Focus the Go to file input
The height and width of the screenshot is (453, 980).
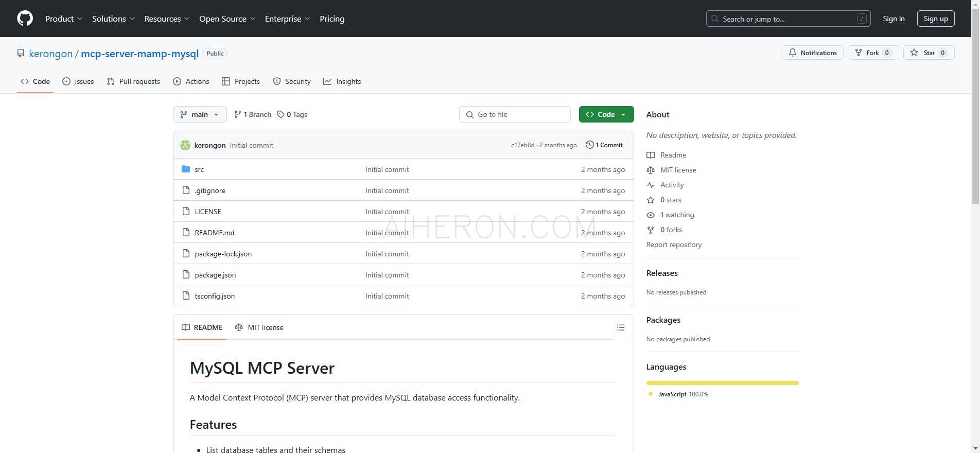[x=515, y=114]
